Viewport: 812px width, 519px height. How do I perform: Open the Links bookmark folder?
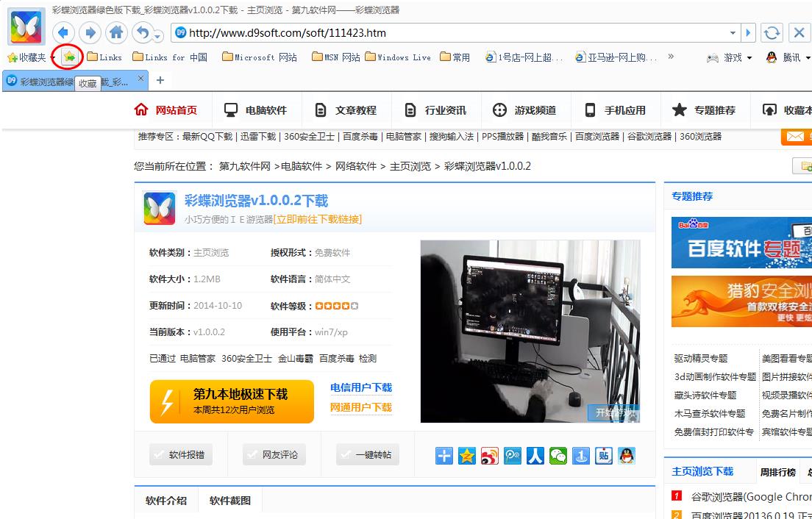[x=104, y=57]
